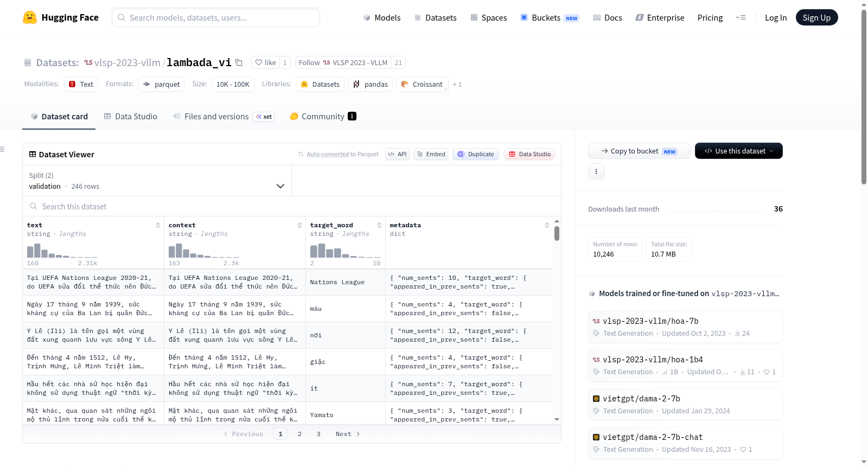This screenshot has width=868, height=467.
Task: Switch to Files and versions tab
Action: pos(223,116)
